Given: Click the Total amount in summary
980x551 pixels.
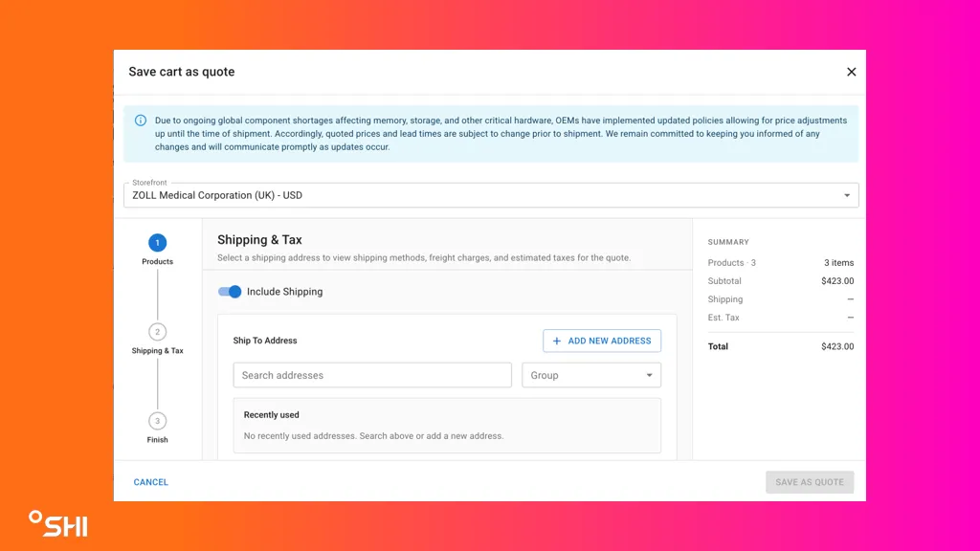Looking at the screenshot, I should coord(837,346).
